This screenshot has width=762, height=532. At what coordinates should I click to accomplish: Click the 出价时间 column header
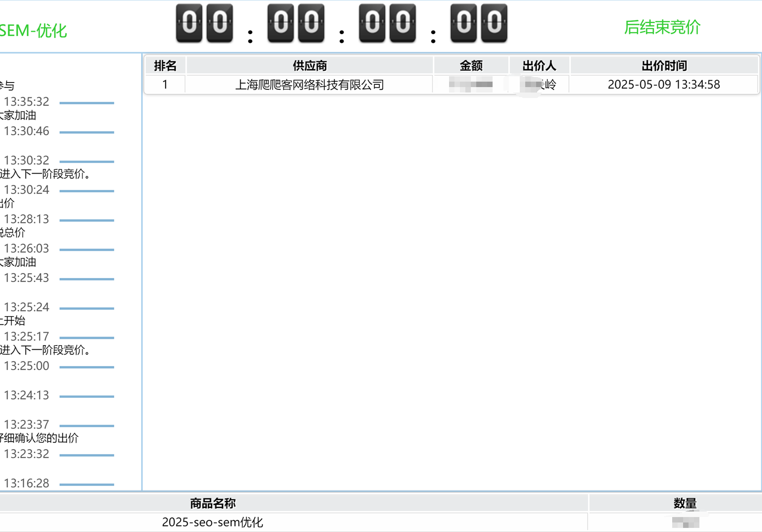tap(664, 66)
